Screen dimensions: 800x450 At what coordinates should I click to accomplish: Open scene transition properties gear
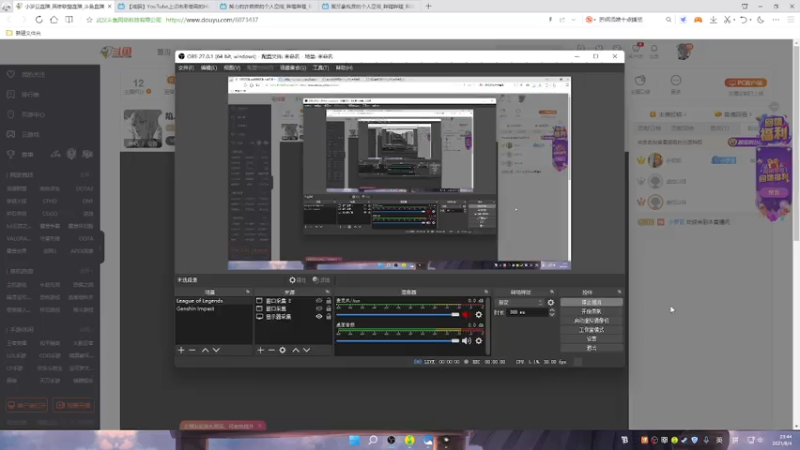(551, 303)
